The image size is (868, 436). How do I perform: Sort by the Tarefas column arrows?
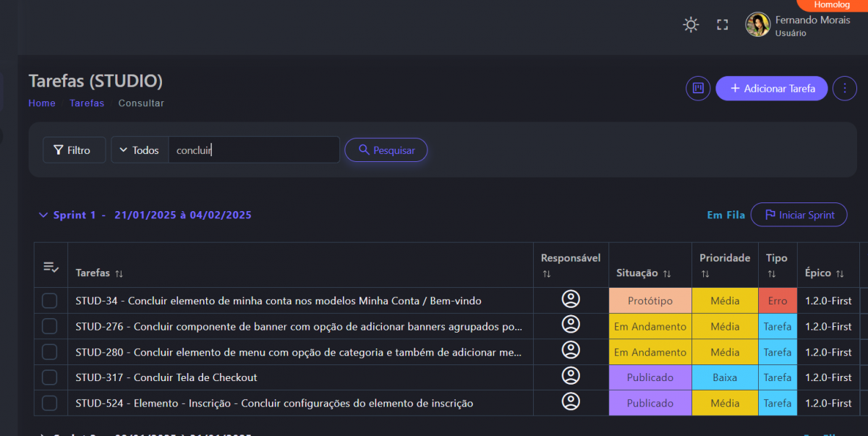coord(119,273)
